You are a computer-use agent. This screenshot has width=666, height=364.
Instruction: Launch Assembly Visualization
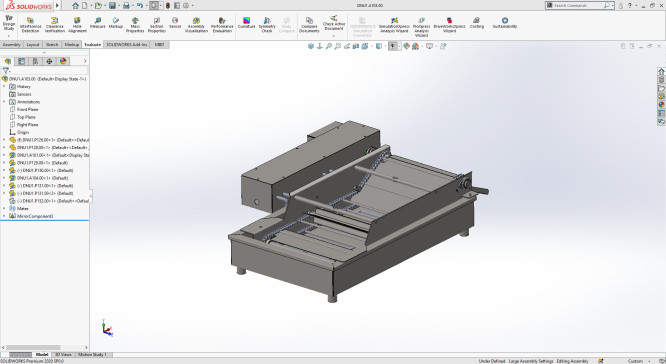196,25
